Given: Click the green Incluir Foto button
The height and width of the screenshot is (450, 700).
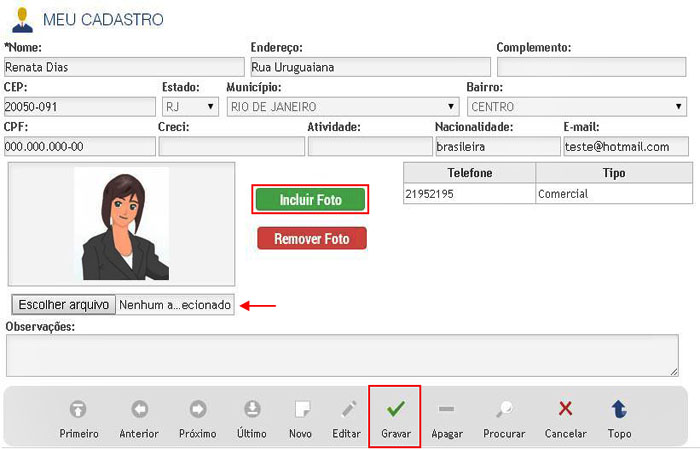Looking at the screenshot, I should [310, 200].
